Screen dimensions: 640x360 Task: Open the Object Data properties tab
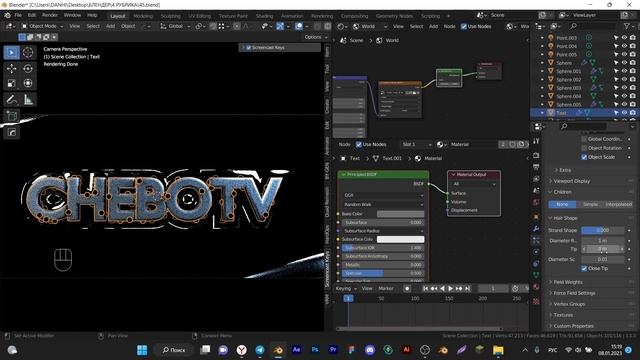[x=536, y=275]
